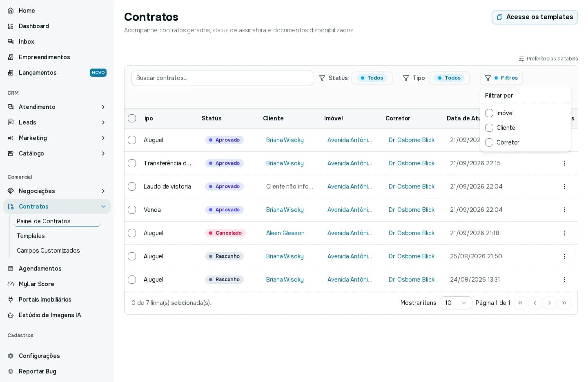Expand the Leads menu chevron
The image size is (588, 382).
coord(103,122)
